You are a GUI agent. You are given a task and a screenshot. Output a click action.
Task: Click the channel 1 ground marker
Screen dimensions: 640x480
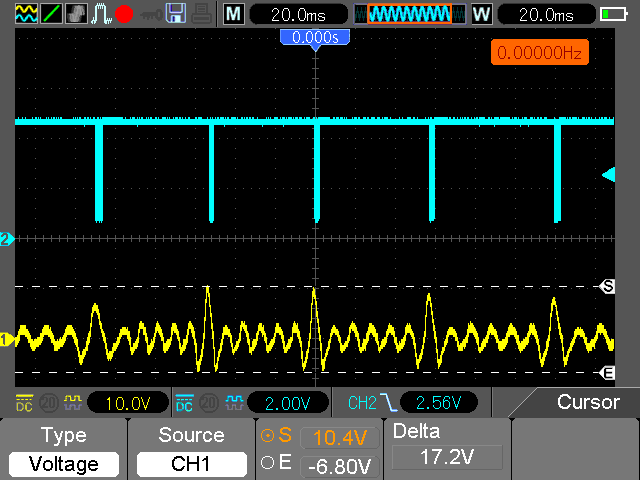click(x=7, y=340)
